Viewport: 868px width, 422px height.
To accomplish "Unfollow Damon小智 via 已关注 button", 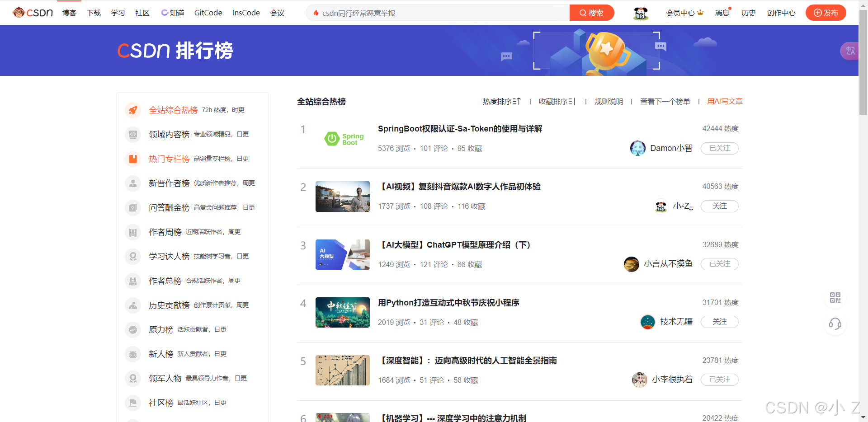I will pos(719,148).
